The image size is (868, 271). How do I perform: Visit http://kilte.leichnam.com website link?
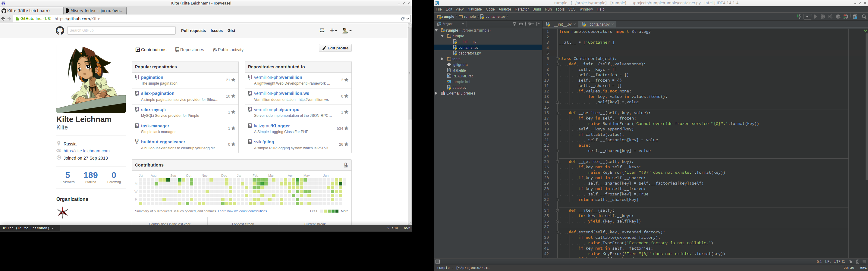point(86,151)
